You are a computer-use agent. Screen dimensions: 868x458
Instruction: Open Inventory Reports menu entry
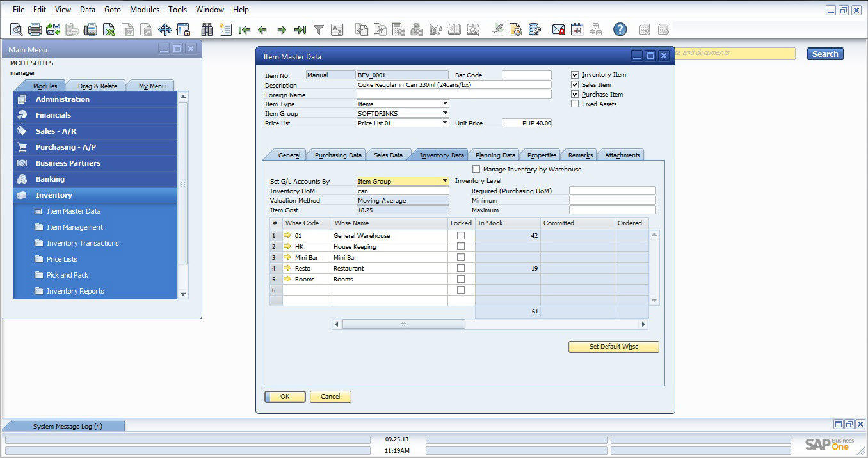point(75,291)
